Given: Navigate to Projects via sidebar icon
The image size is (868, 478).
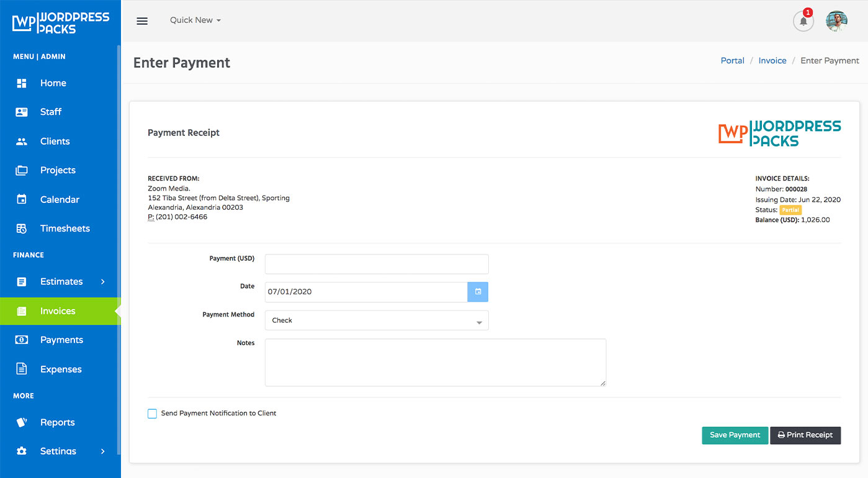Looking at the screenshot, I should click(22, 170).
